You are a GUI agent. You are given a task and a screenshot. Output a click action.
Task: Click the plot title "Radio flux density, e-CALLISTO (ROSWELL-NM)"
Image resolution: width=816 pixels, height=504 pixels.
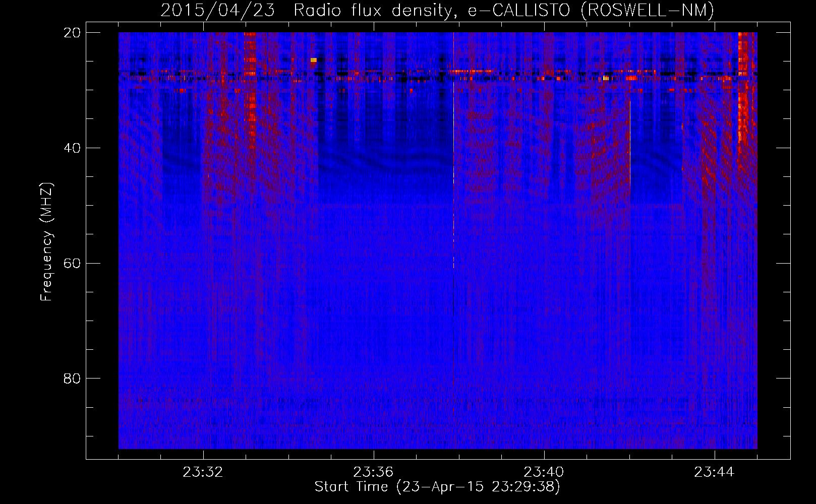[x=504, y=10]
